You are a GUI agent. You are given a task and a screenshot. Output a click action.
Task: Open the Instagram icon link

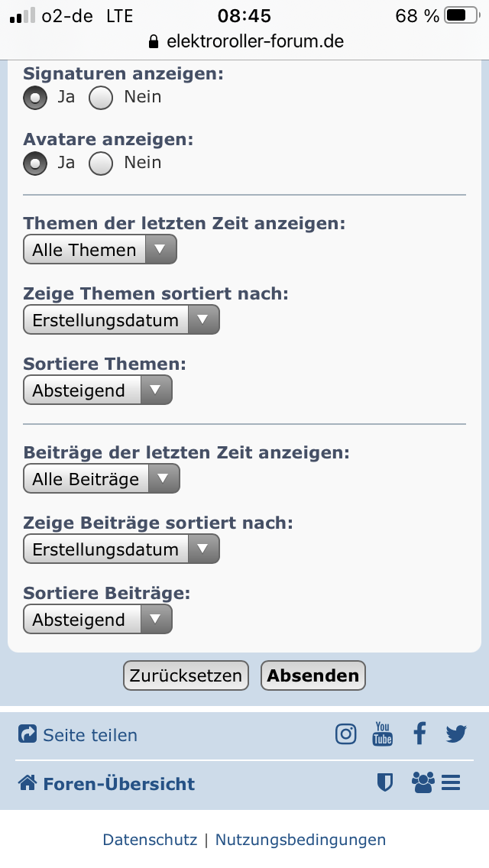[346, 734]
